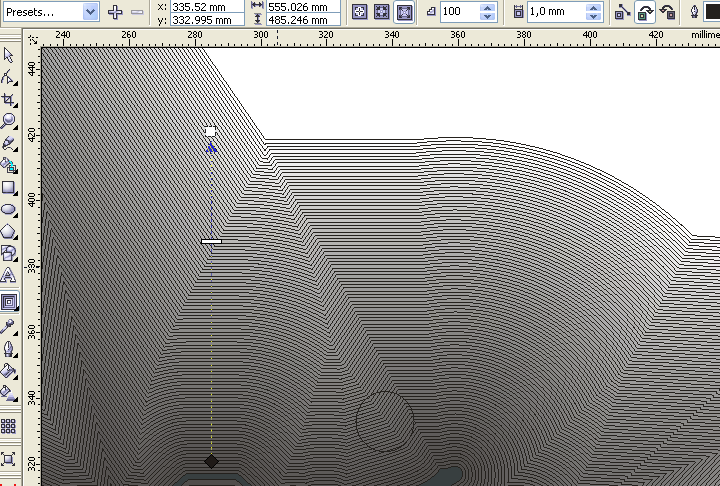
Task: Add a contour preset with plus icon
Action: [115, 12]
